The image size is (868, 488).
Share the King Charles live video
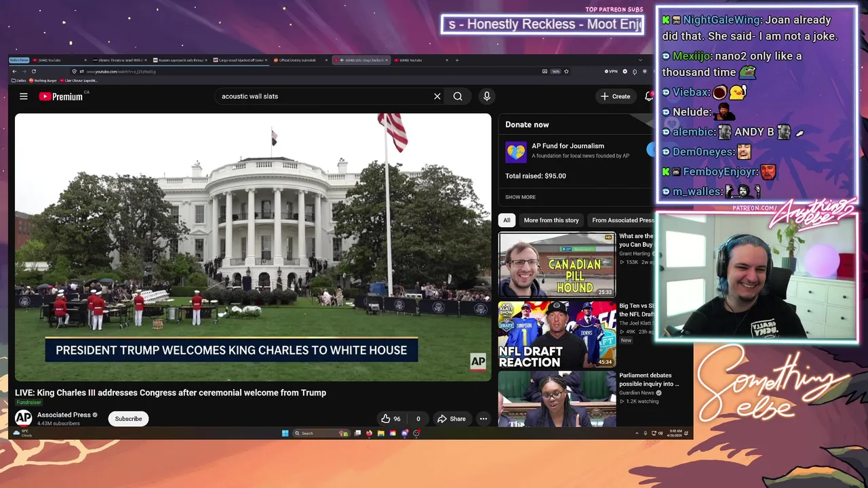click(x=452, y=419)
